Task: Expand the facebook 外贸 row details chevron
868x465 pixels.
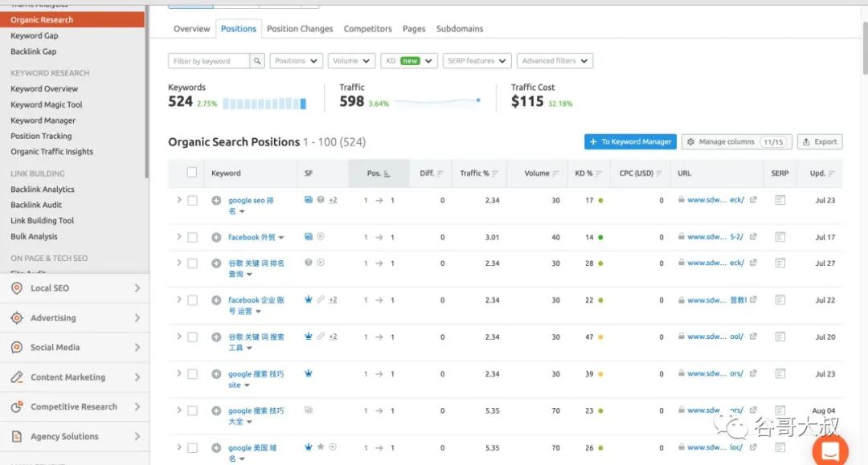Action: coord(178,237)
